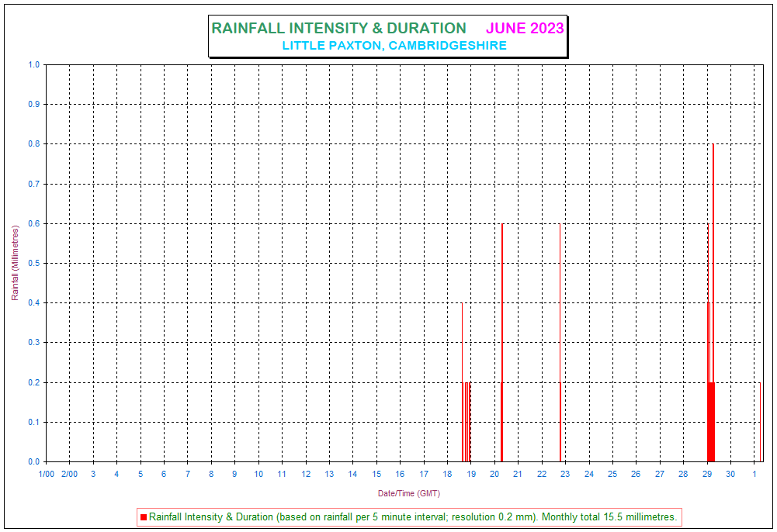This screenshot has height=532, width=777.
Task: Click the x-axis date label 29
Action: (x=707, y=474)
